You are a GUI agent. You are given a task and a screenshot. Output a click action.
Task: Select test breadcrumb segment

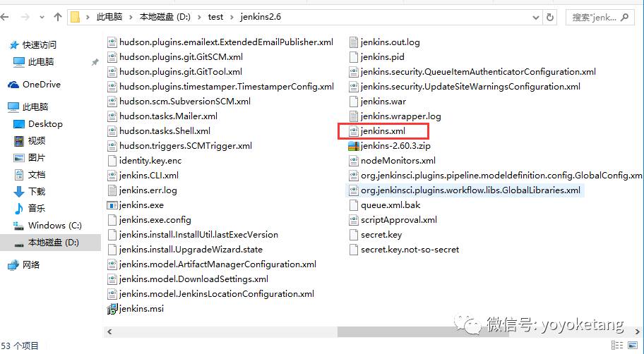tap(215, 17)
